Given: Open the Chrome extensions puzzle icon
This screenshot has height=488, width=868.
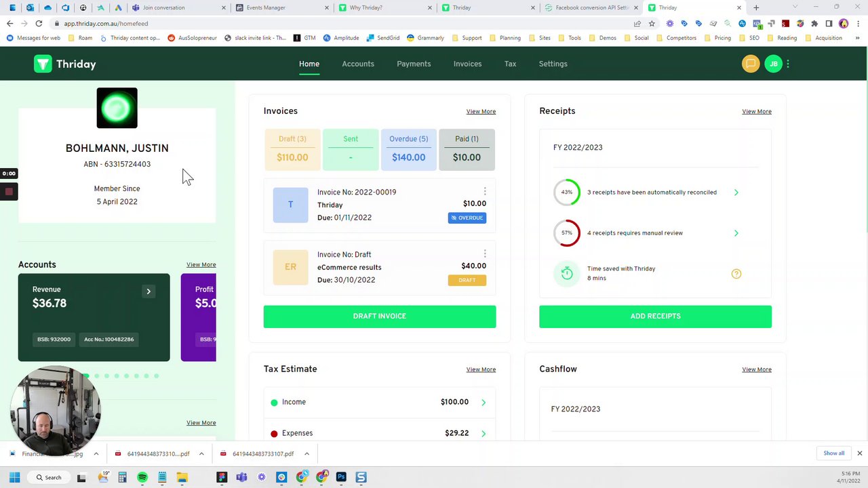Looking at the screenshot, I should point(814,23).
